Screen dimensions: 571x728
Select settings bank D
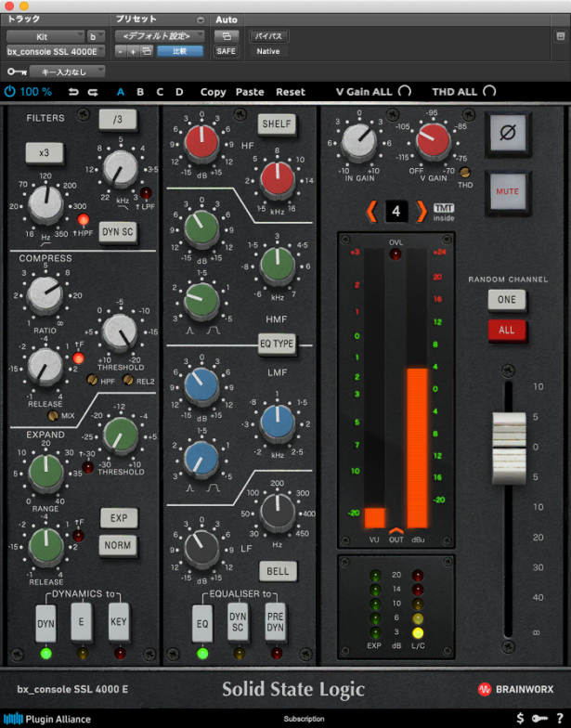tap(179, 92)
